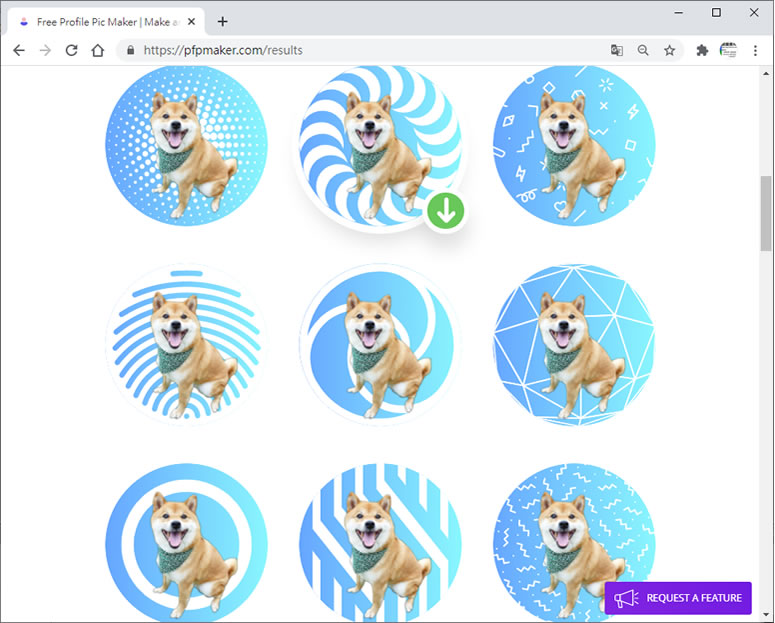Select the doodle shapes profile picture
This screenshot has height=623, width=775.
click(574, 145)
